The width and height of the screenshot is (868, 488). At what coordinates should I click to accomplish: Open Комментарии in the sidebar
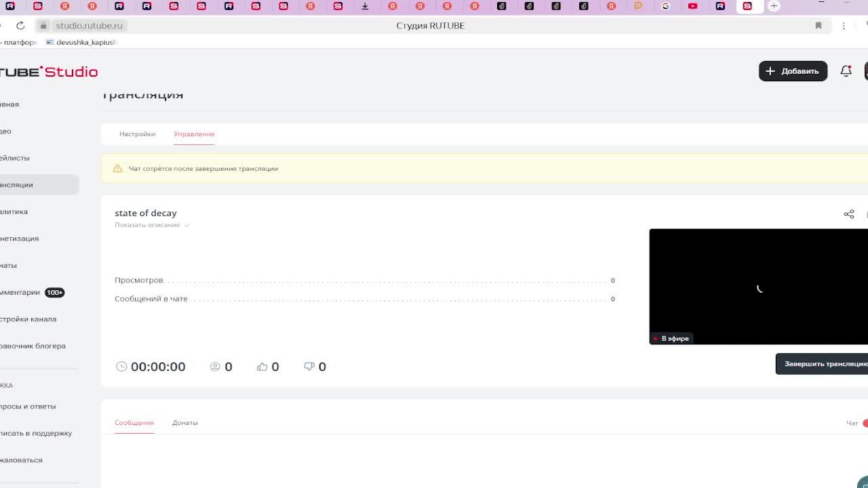pyautogui.click(x=20, y=293)
